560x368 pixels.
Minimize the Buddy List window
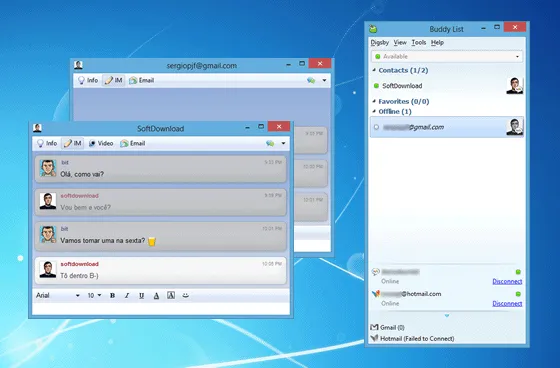[x=484, y=28]
